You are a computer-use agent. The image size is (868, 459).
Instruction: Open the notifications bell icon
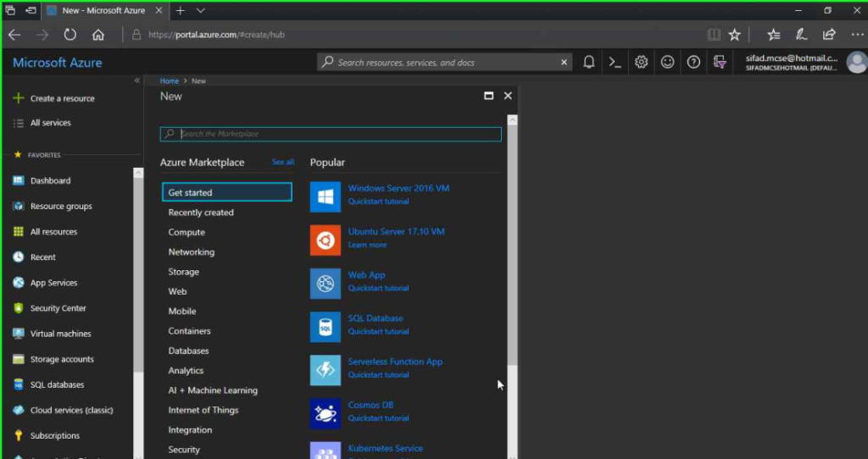click(589, 63)
